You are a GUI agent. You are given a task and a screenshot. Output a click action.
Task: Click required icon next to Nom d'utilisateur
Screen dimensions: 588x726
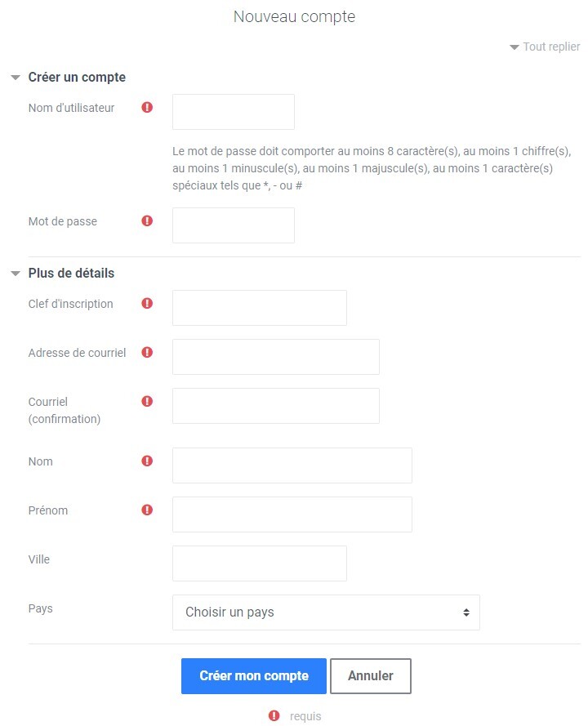(147, 108)
